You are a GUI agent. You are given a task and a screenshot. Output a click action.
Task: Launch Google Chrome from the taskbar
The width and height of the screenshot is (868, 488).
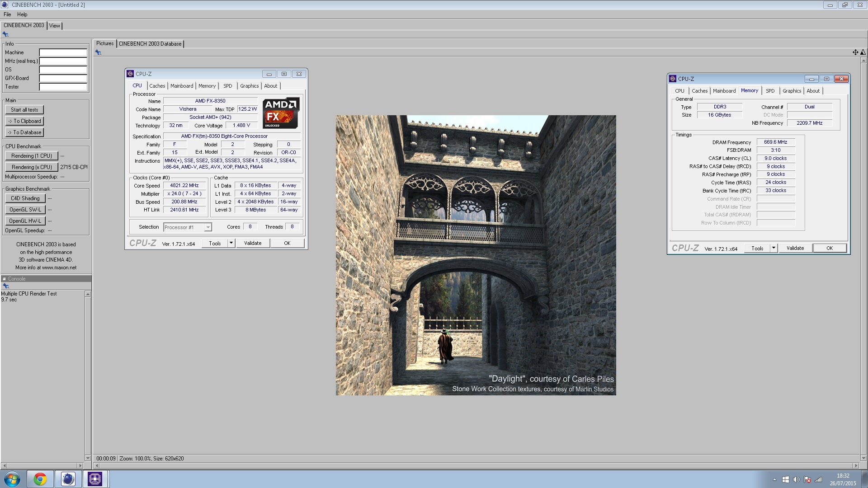click(40, 479)
